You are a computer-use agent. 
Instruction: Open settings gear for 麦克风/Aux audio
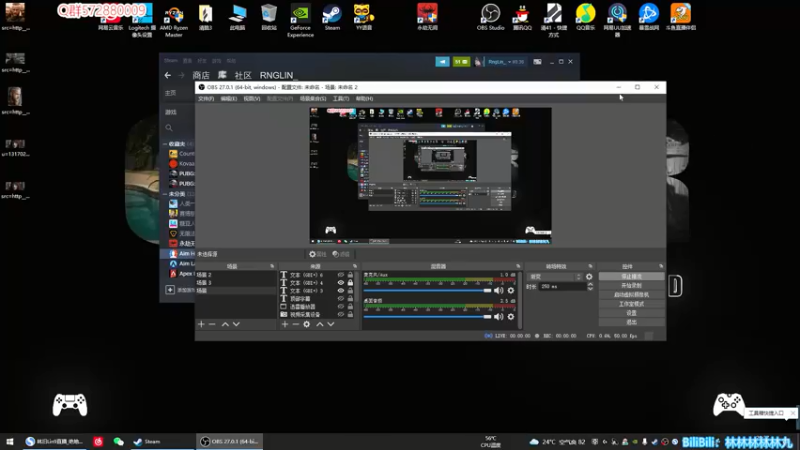coord(511,290)
